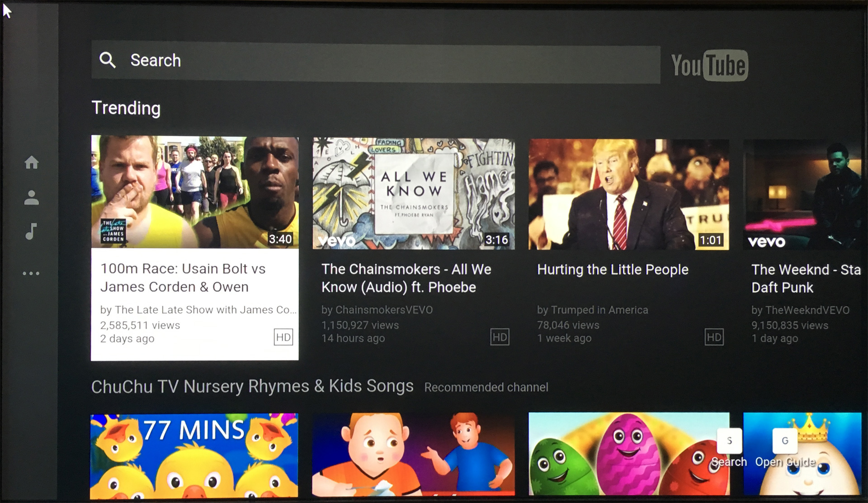Image resolution: width=868 pixels, height=503 pixels.
Task: Open the 77 MINS ducklings video thumbnail
Action: click(194, 456)
